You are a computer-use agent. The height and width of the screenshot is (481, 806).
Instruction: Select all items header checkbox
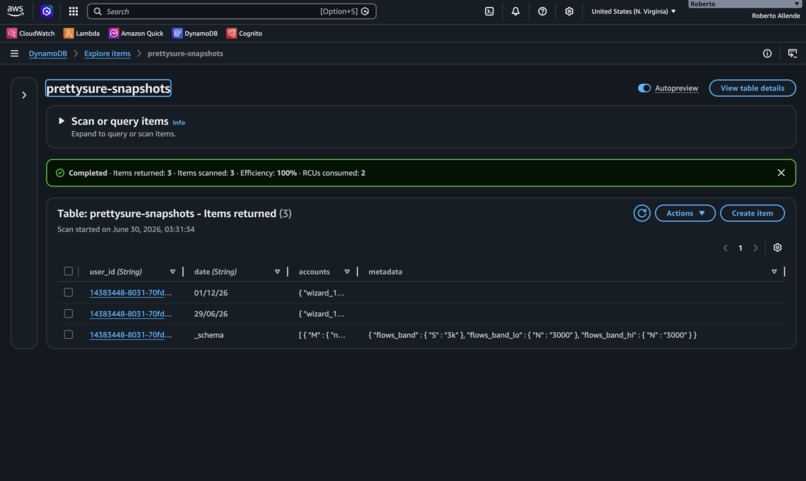(68, 271)
